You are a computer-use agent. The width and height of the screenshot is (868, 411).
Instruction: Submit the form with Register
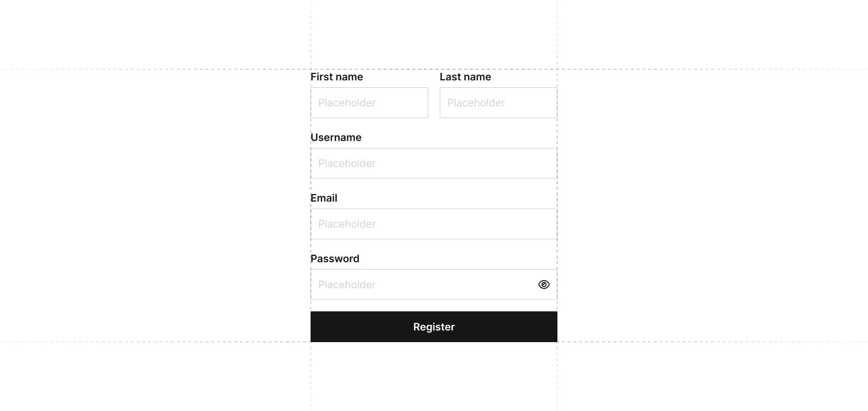(x=433, y=327)
